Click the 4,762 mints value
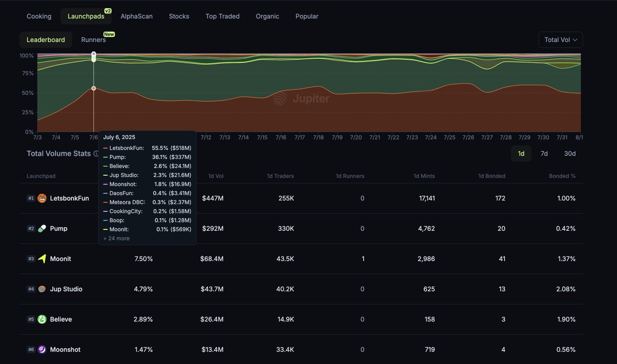This screenshot has height=364, width=617. tap(425, 228)
